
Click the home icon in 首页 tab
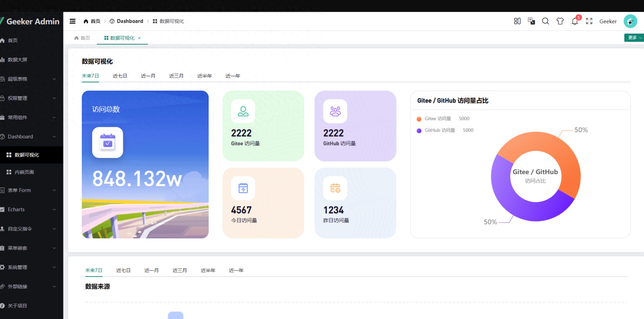77,38
